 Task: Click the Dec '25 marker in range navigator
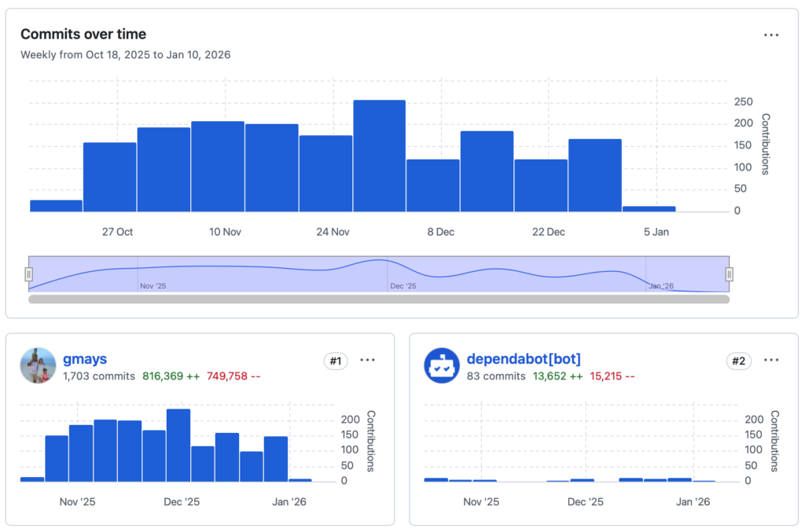403,286
